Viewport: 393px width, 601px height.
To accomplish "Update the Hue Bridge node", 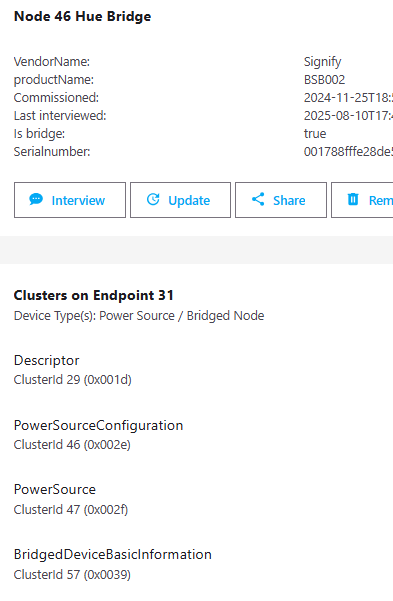I will [180, 200].
